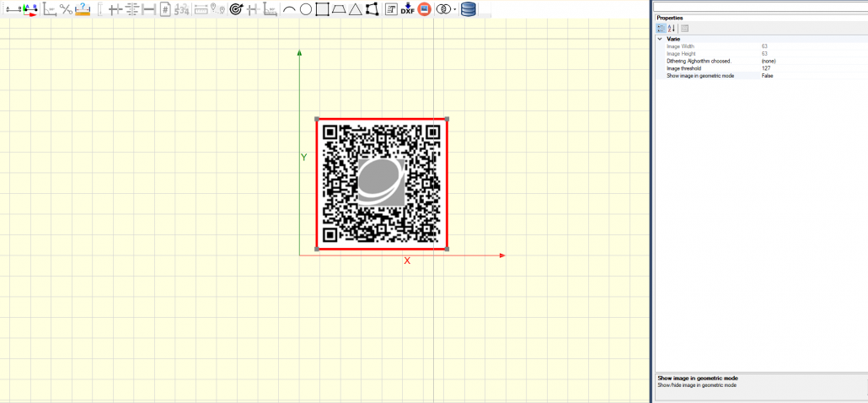Open the blue database icon
Image resolution: width=868 pixels, height=403 pixels.
469,9
